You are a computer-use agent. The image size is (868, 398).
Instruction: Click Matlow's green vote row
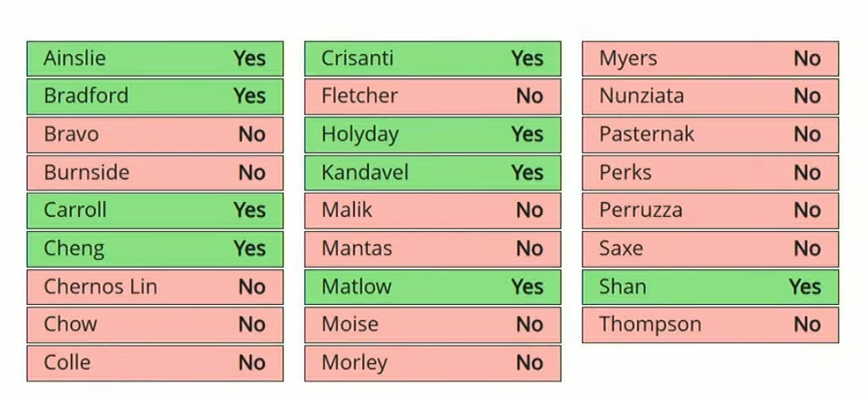(x=432, y=287)
